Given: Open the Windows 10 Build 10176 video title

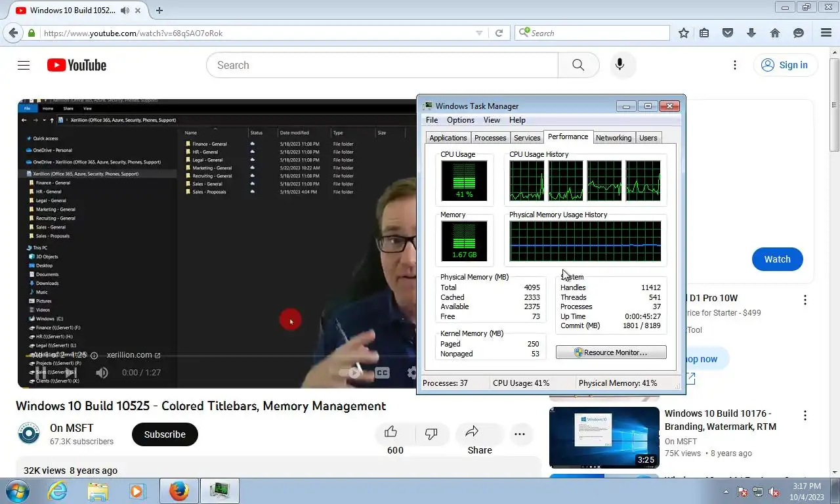Looking at the screenshot, I should coord(721,420).
